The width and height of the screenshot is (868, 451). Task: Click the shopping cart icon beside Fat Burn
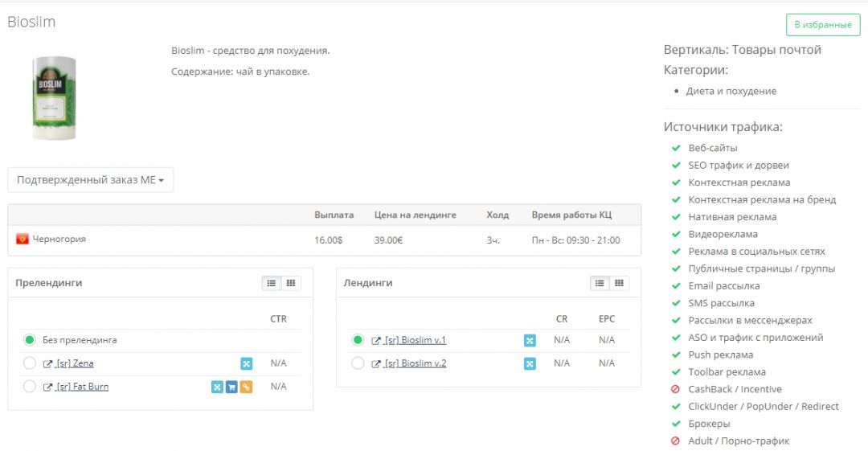click(x=231, y=387)
